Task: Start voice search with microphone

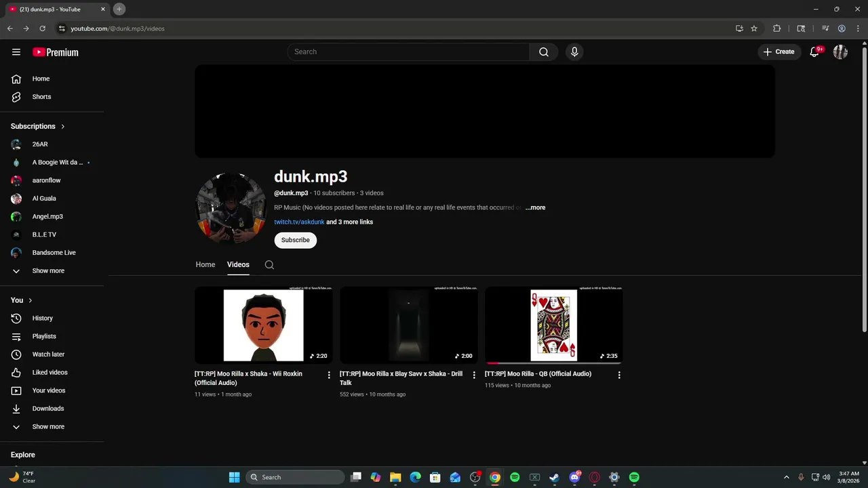Action: [x=574, y=52]
